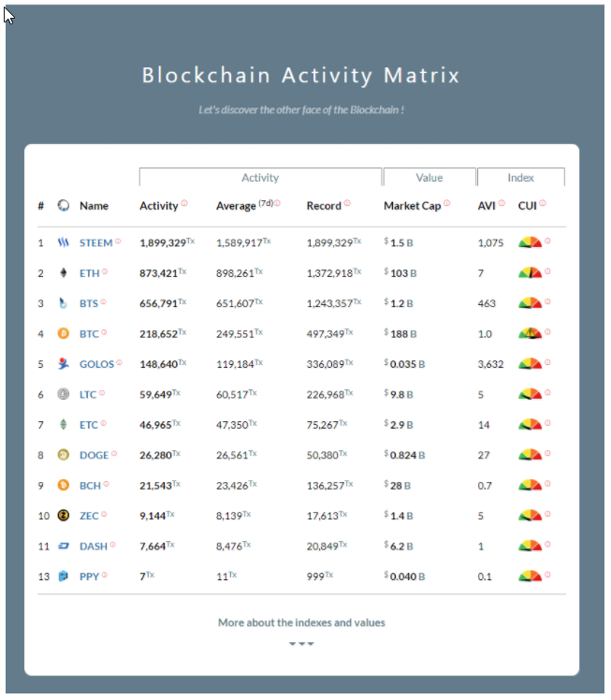Click the DASH logo icon

pyautogui.click(x=64, y=546)
